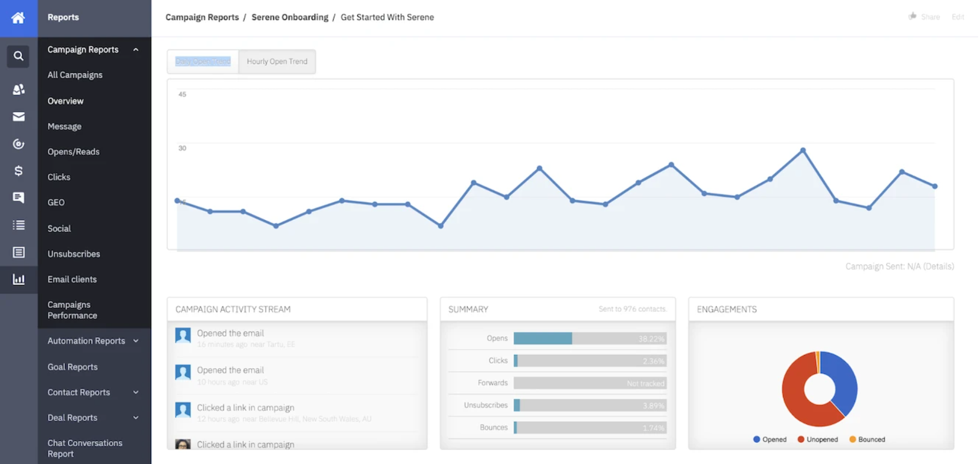Viewport: 980px width, 464px height.
Task: Open the contacts people icon
Action: (18, 90)
